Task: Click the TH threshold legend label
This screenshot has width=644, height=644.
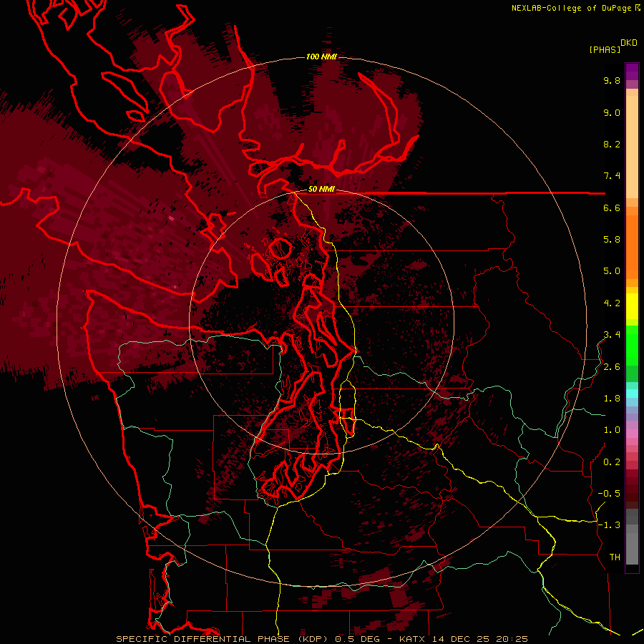Action: 615,557
